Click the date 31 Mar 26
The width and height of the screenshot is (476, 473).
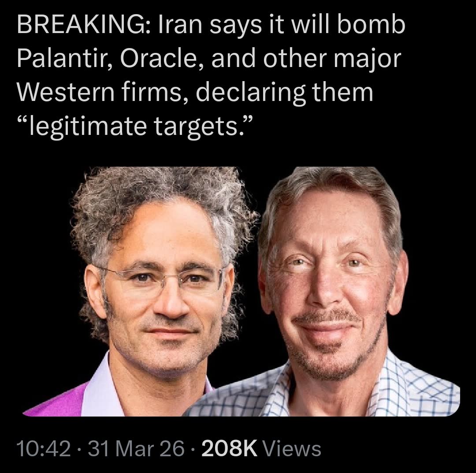[x=136, y=449]
